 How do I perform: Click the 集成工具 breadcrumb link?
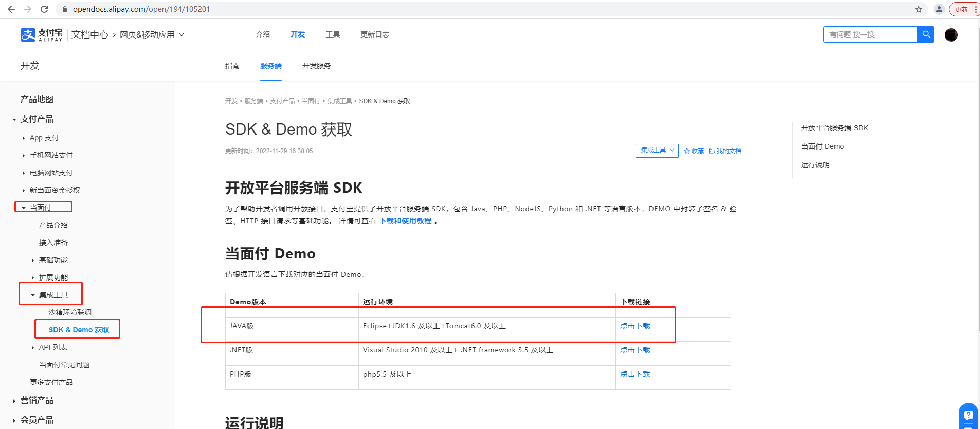click(x=340, y=101)
